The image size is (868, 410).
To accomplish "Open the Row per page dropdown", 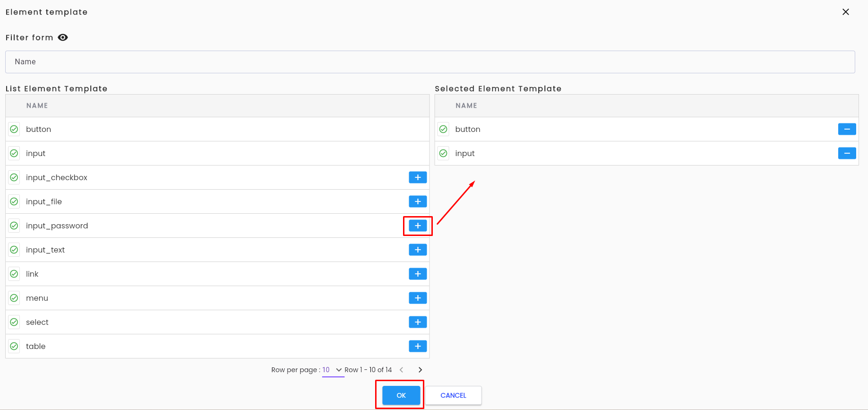I will (333, 370).
